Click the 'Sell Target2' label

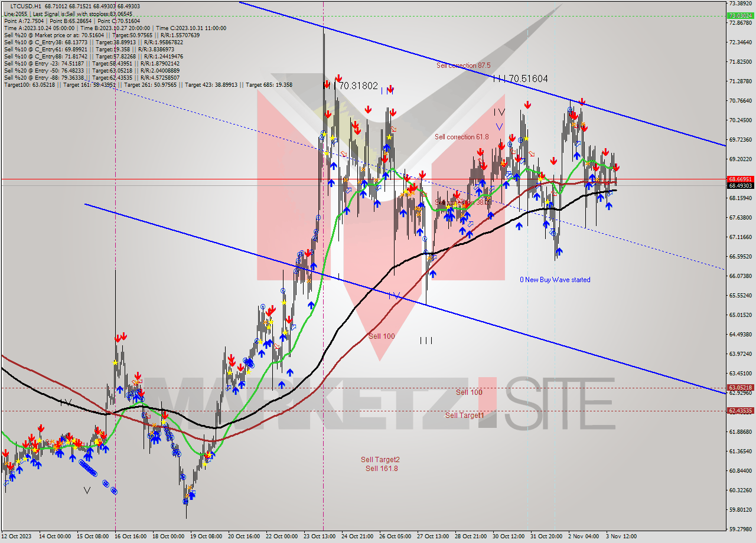pyautogui.click(x=380, y=460)
